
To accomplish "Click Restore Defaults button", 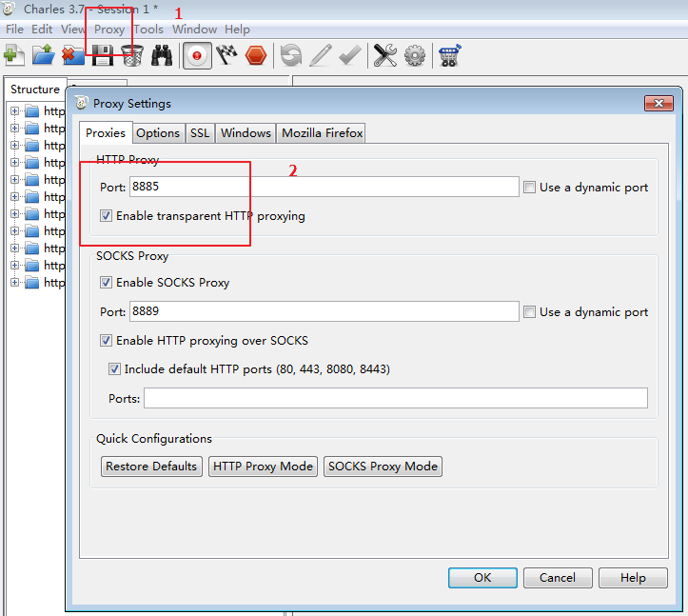I will click(151, 467).
